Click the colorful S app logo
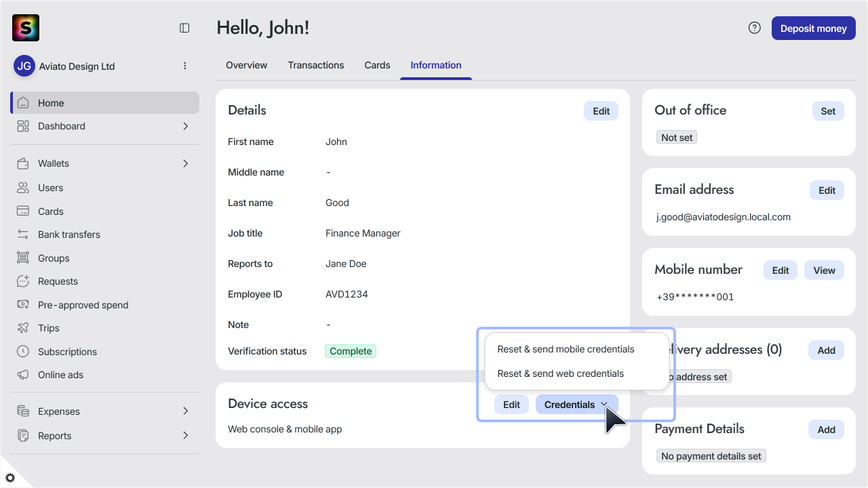868x488 pixels. click(x=26, y=28)
